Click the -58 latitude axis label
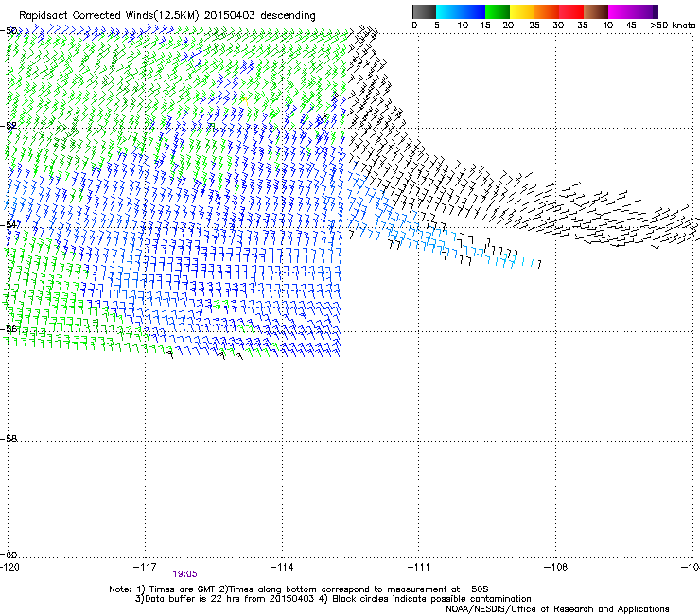This screenshot has width=700, height=615. [9, 439]
